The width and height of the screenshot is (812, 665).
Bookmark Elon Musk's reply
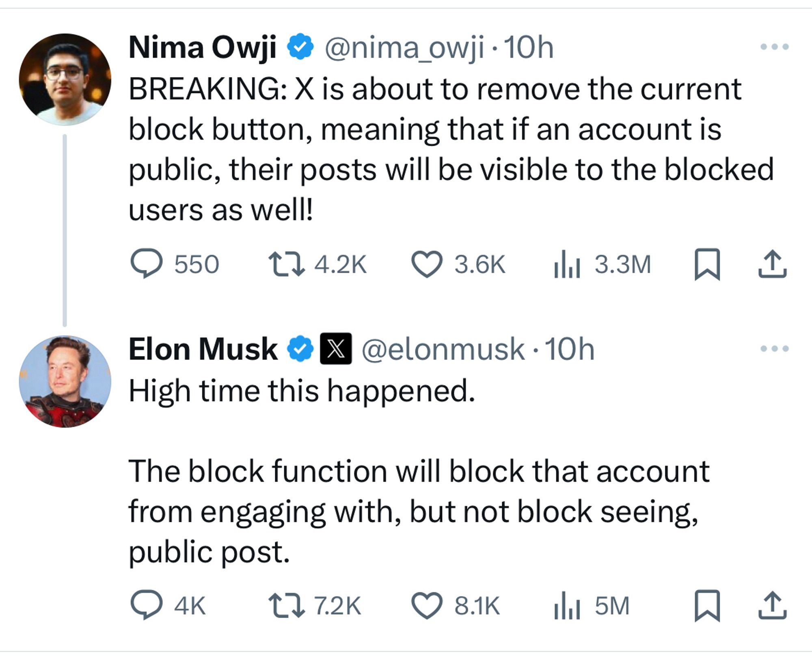point(707,606)
